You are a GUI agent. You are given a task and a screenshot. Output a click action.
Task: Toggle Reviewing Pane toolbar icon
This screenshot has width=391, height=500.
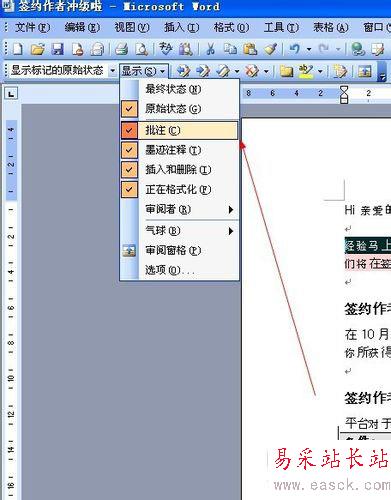click(x=365, y=71)
